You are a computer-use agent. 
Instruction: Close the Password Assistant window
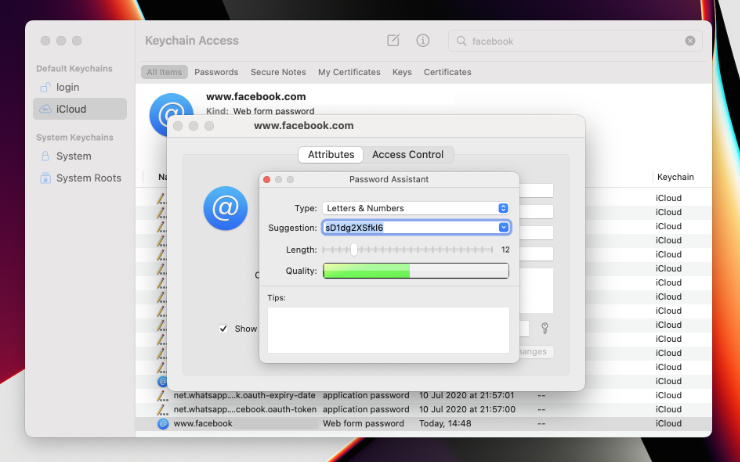pyautogui.click(x=267, y=179)
